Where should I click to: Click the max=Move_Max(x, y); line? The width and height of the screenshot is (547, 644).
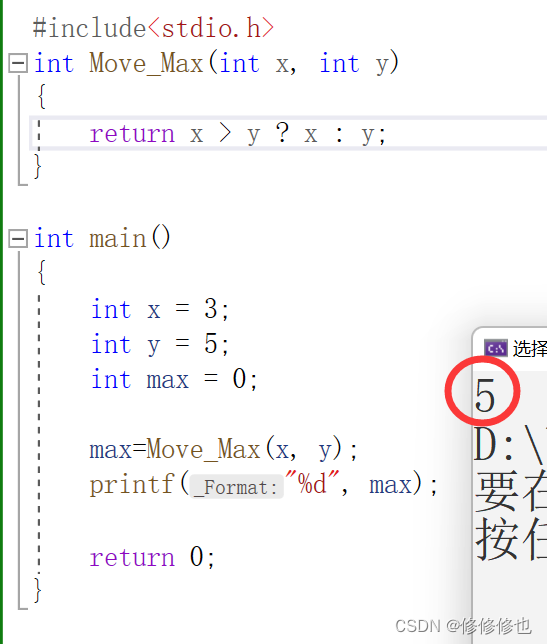coord(223,449)
